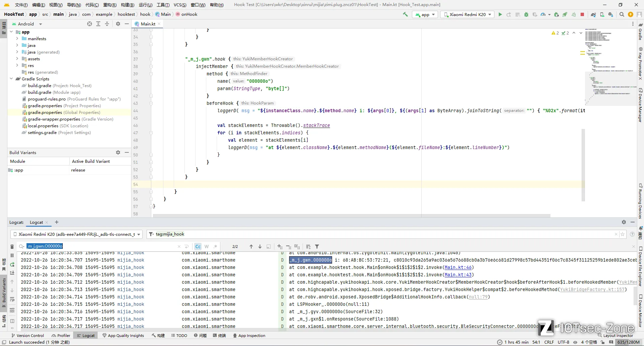The image size is (644, 346).
Task: Open the 构建(B) menu
Action: point(127,5)
